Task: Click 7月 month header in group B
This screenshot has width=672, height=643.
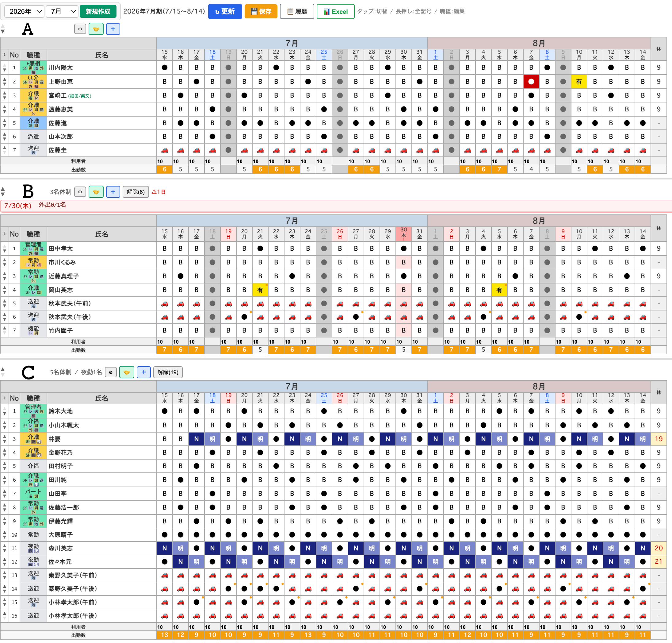Action: click(x=292, y=221)
